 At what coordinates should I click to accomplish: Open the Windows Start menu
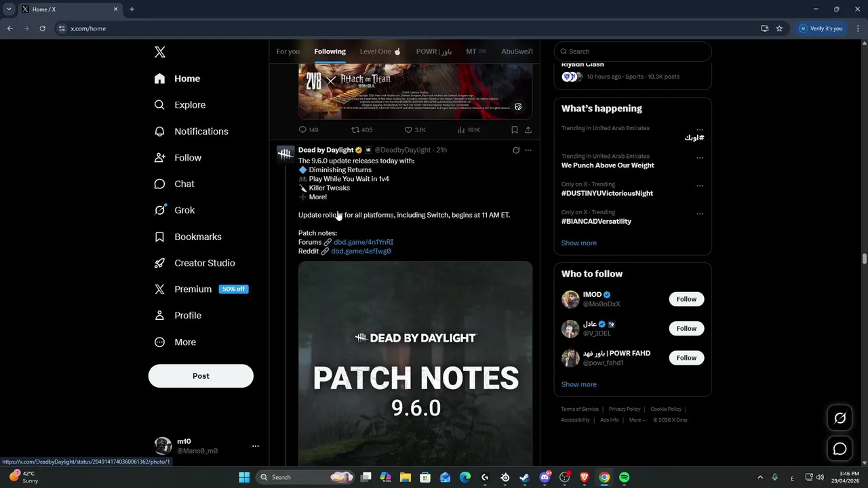click(244, 477)
